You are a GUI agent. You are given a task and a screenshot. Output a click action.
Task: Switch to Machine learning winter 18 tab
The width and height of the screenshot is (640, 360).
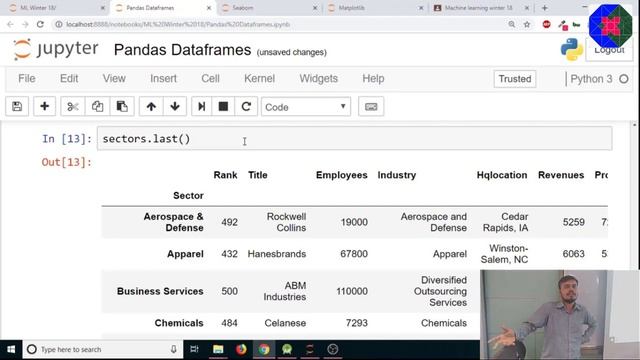click(x=481, y=8)
